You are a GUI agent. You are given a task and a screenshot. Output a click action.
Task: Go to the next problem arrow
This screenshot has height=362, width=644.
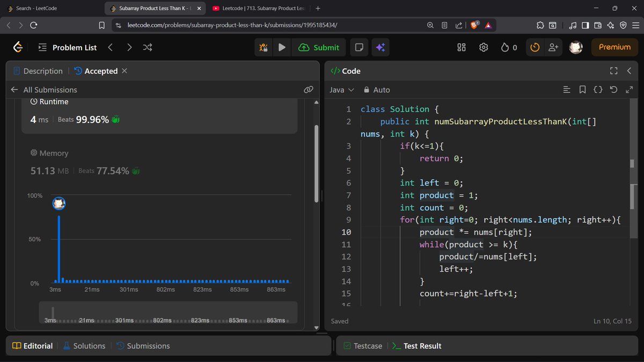coord(129,47)
